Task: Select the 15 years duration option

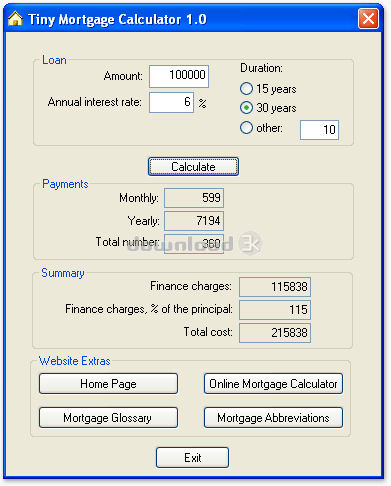Action: [246, 89]
